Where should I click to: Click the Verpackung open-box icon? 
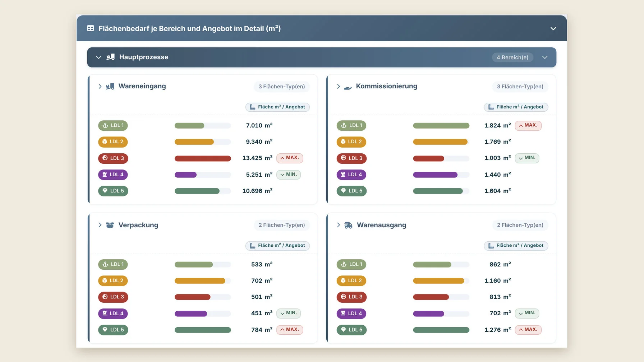point(110,225)
